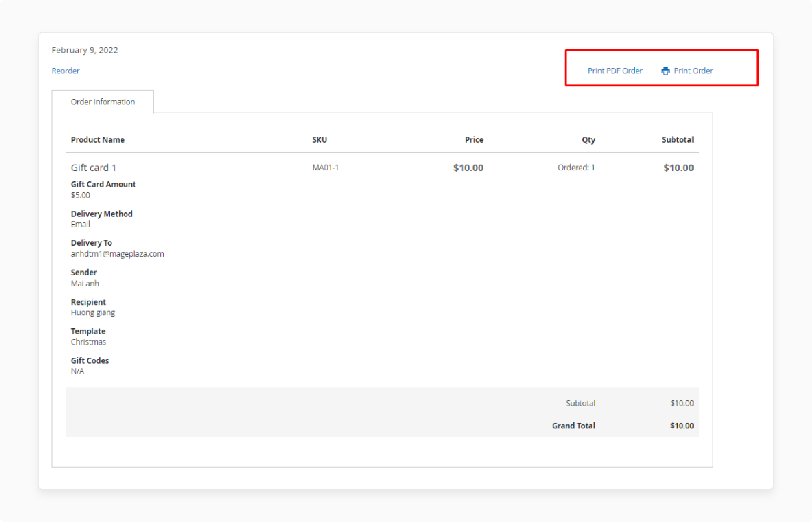Click the Gift Card Amount label
The width and height of the screenshot is (812, 522).
[x=103, y=184]
